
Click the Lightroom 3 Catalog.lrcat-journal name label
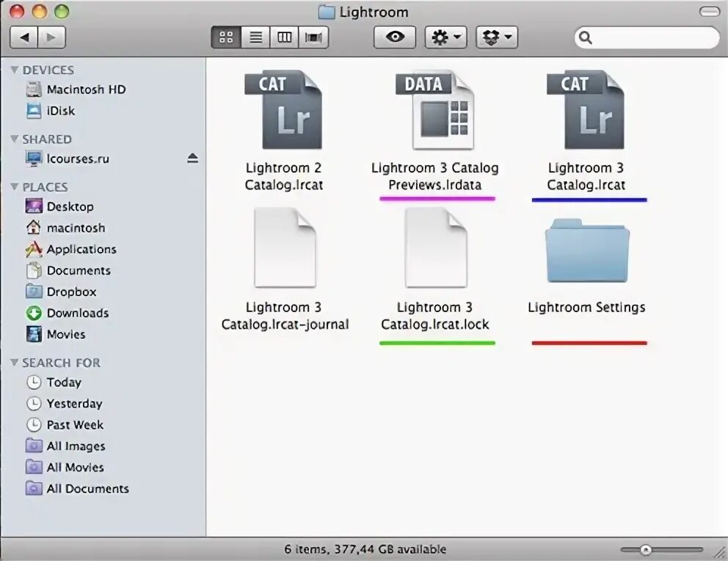tap(285, 315)
